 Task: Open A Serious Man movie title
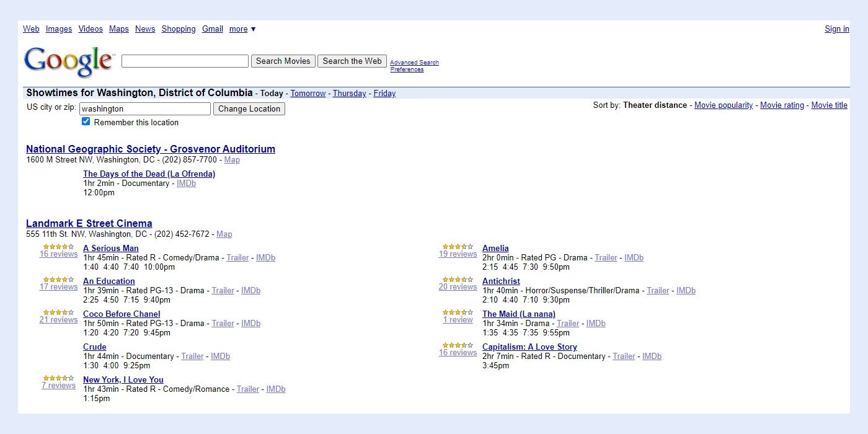click(x=111, y=249)
